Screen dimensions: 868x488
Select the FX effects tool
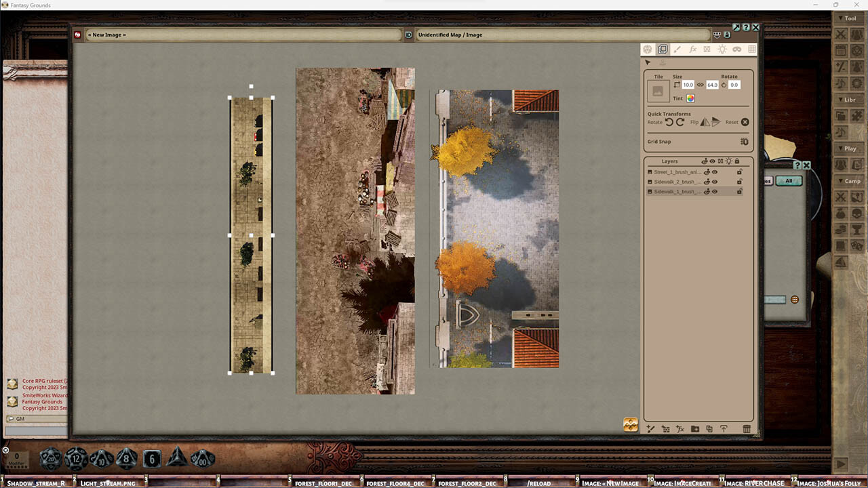[x=692, y=49]
